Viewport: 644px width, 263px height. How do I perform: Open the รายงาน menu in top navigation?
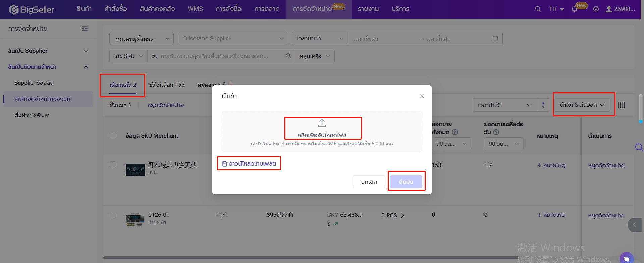(x=368, y=9)
